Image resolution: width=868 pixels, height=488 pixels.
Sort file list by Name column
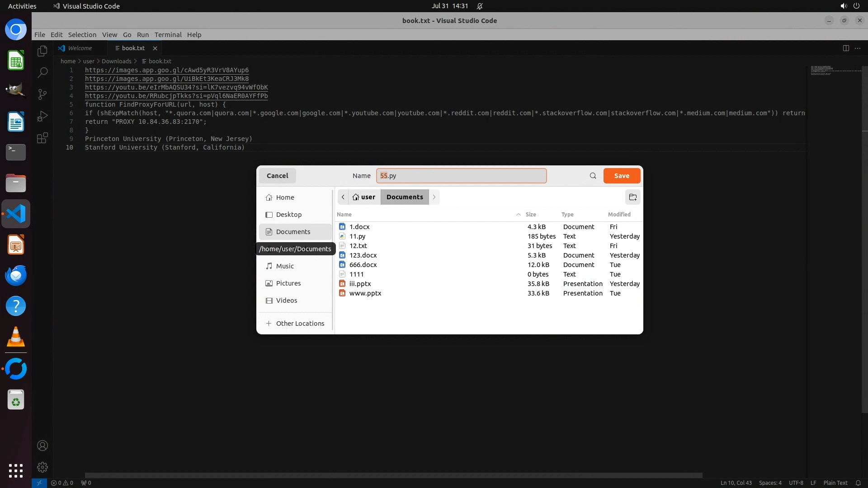(x=344, y=215)
